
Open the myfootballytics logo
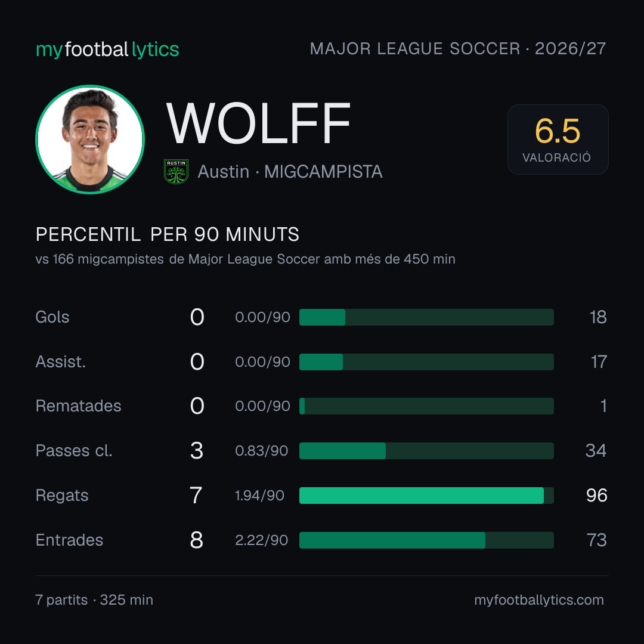click(107, 49)
